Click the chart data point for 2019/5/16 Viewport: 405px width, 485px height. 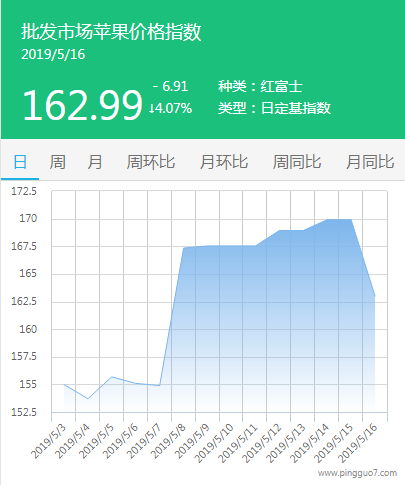pos(375,296)
